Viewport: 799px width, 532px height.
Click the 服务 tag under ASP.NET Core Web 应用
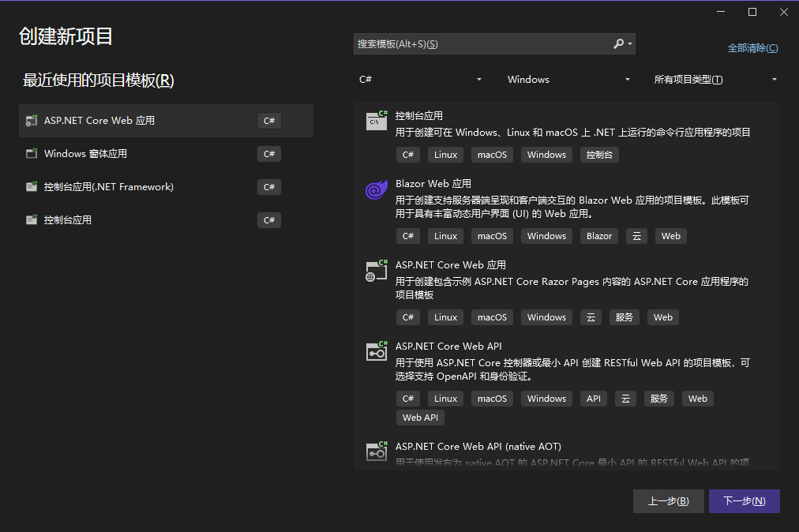(624, 317)
